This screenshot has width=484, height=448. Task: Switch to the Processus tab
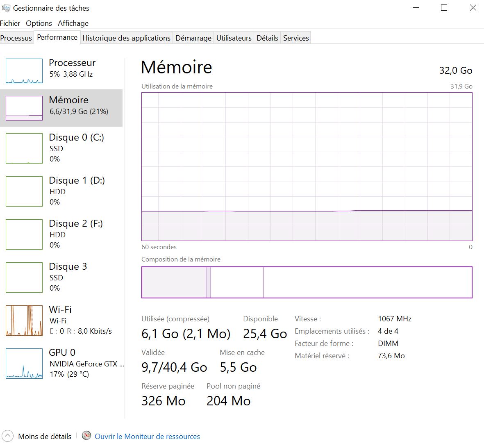point(16,38)
